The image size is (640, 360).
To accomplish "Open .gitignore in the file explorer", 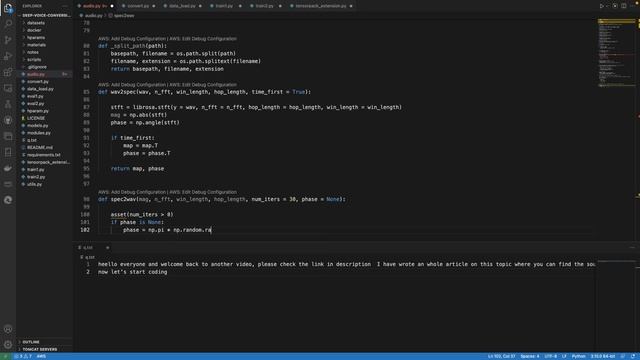I will click(45, 67).
